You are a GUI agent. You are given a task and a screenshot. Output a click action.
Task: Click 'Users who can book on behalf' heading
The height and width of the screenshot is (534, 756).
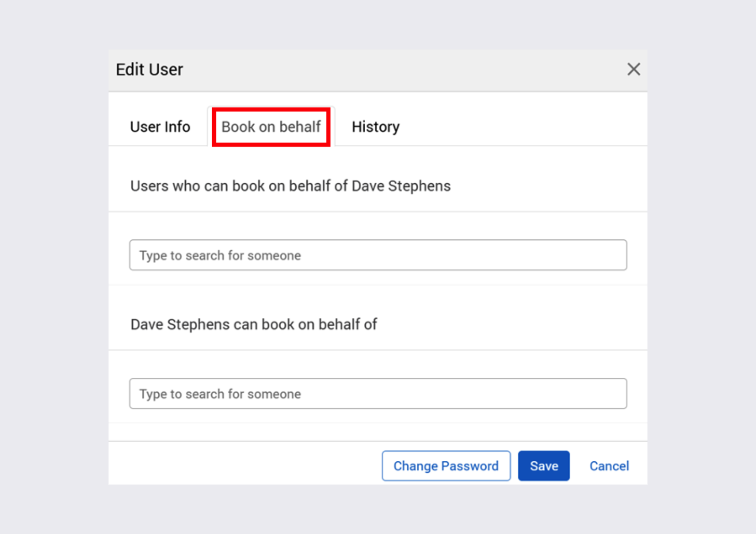pyautogui.click(x=290, y=186)
